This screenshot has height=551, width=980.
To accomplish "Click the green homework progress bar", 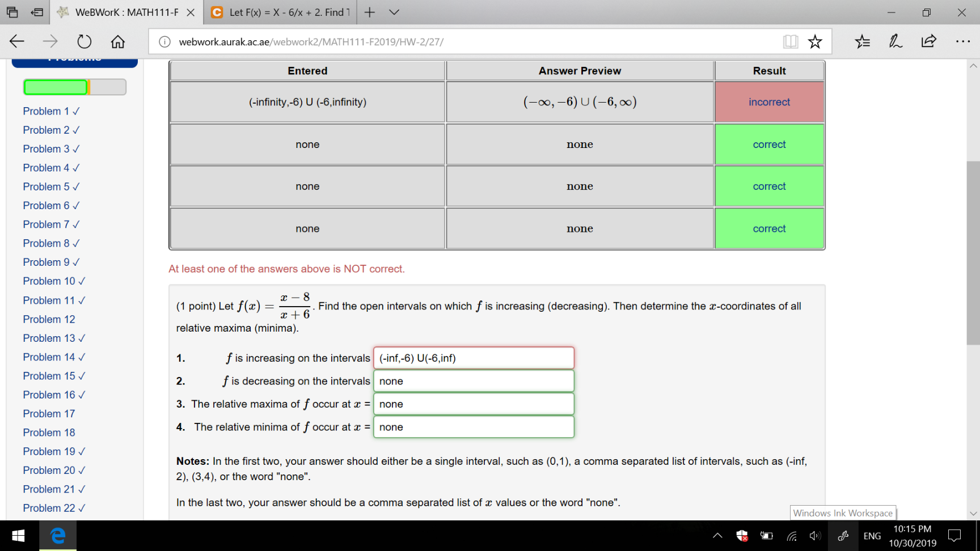I will point(55,87).
